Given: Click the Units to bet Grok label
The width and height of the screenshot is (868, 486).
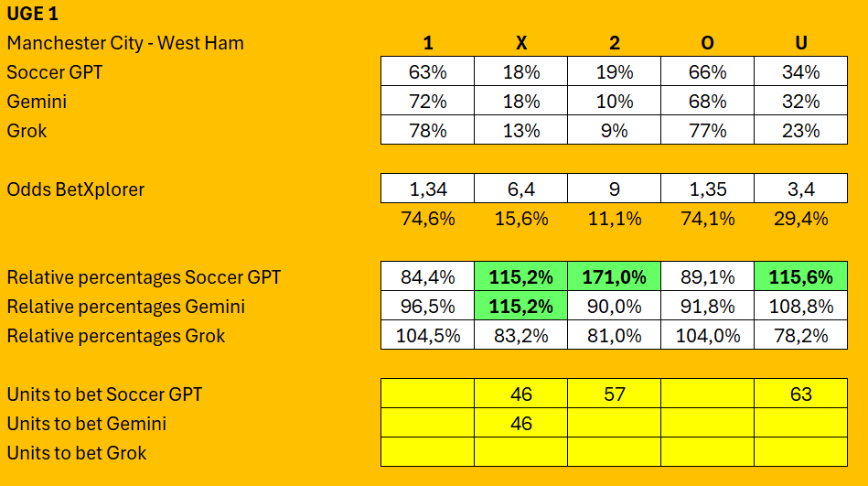Looking at the screenshot, I should (76, 453).
